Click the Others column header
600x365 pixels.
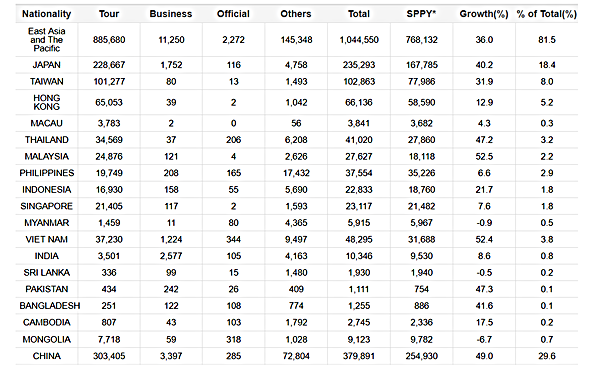(x=296, y=14)
